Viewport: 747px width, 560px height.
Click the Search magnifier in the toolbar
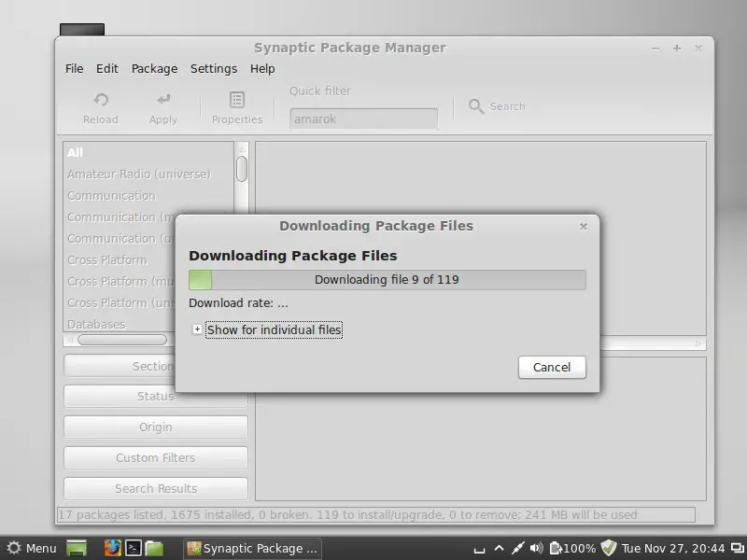[476, 106]
